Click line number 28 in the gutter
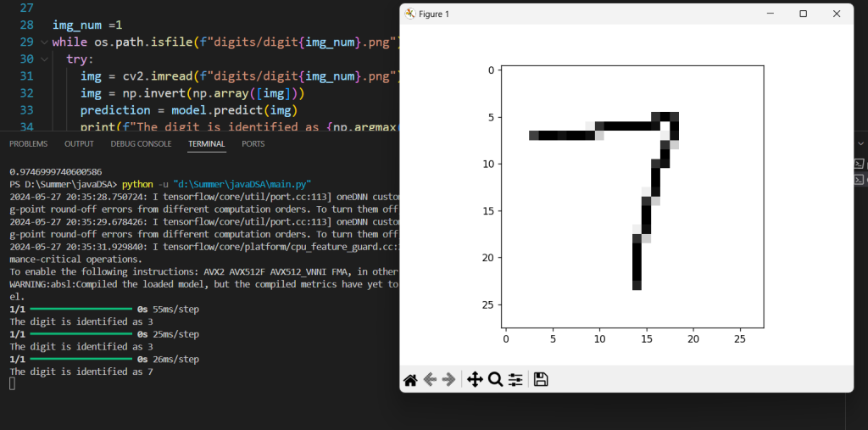The image size is (868, 430). (26, 25)
